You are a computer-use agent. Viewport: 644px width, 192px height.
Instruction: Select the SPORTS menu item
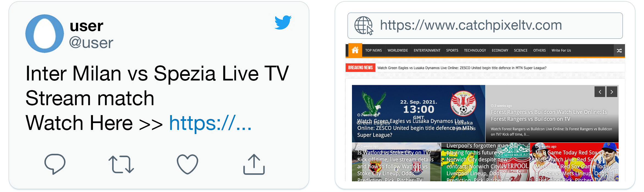(452, 51)
